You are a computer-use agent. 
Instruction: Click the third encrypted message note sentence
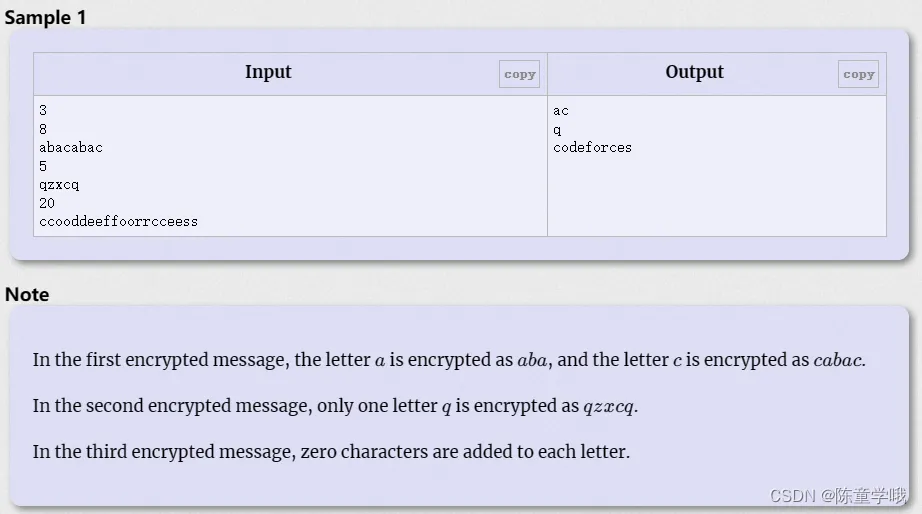pos(331,451)
